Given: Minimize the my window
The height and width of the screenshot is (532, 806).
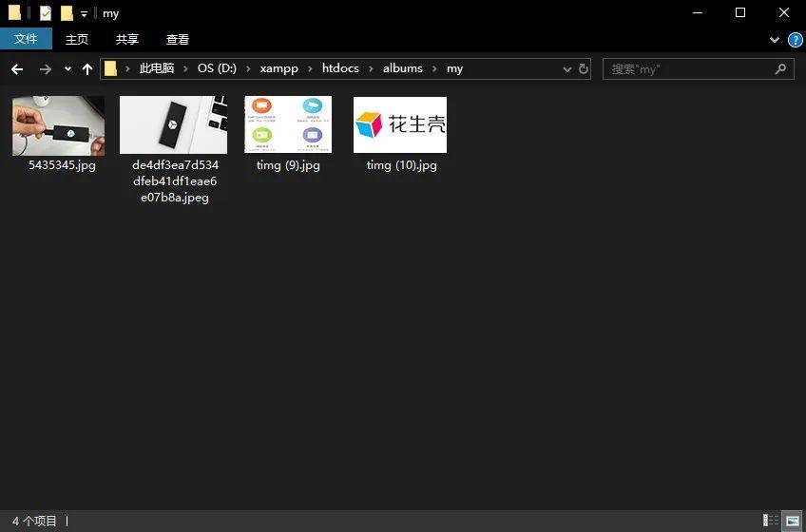Looking at the screenshot, I should (x=698, y=13).
